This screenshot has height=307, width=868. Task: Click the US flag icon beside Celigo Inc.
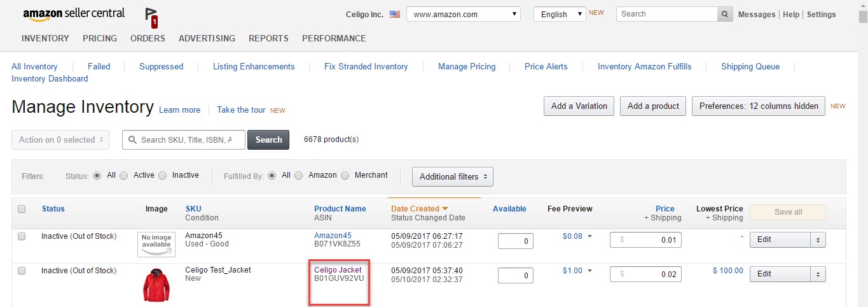point(395,14)
